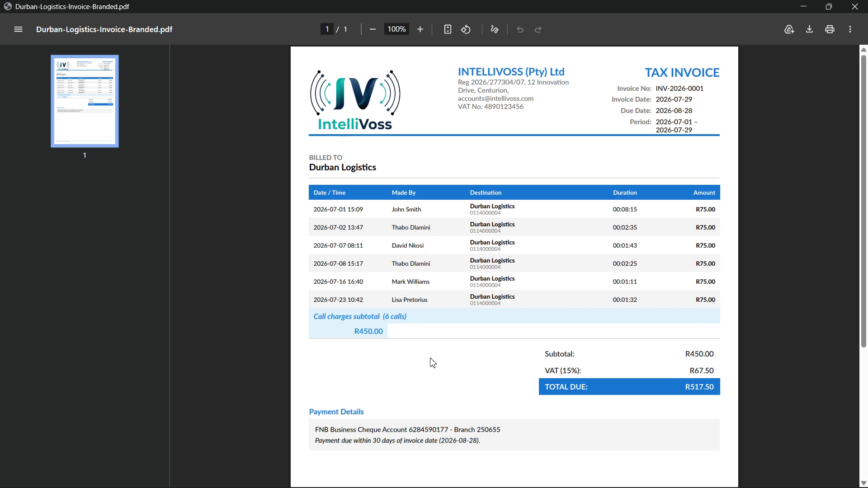Click due date '2026-08-28' value
Viewport: 868px width, 488px height.
(674, 111)
